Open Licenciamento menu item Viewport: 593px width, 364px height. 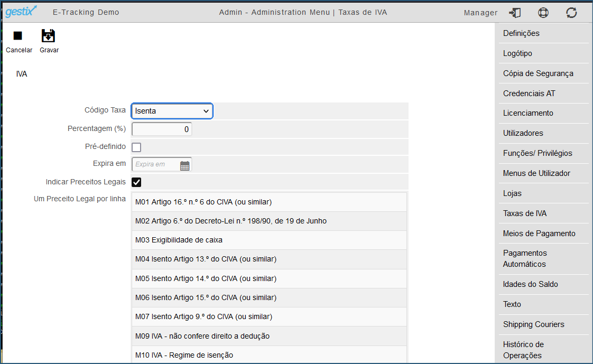click(x=543, y=113)
